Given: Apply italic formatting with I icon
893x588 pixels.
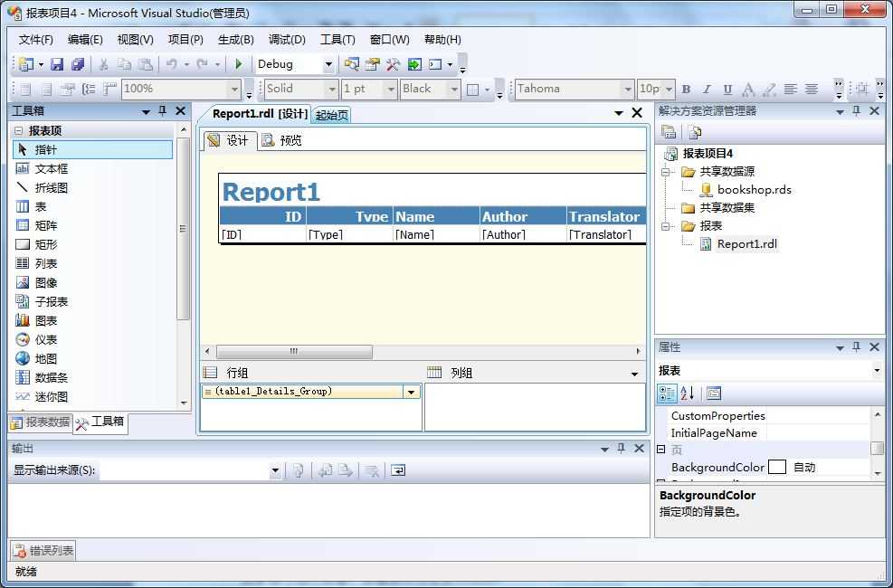Looking at the screenshot, I should [x=707, y=89].
